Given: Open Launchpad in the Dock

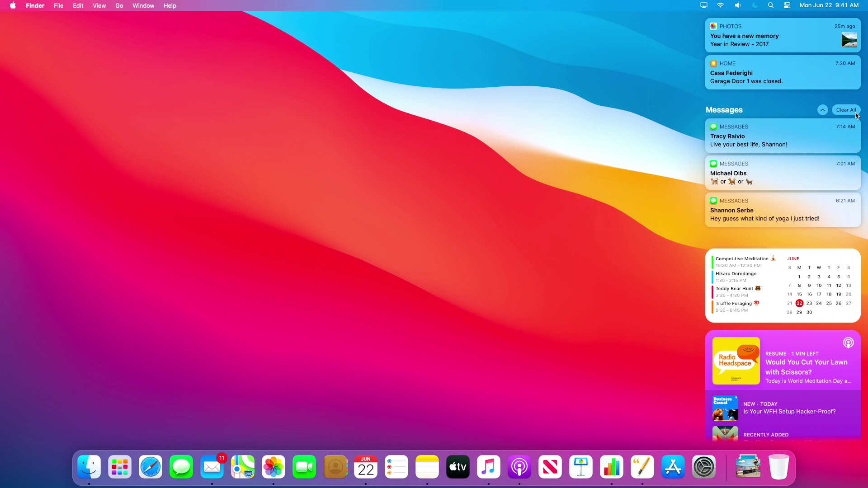Looking at the screenshot, I should click(120, 467).
